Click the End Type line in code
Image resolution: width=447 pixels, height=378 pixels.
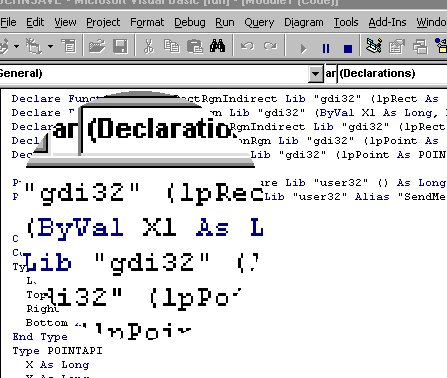tap(40, 337)
